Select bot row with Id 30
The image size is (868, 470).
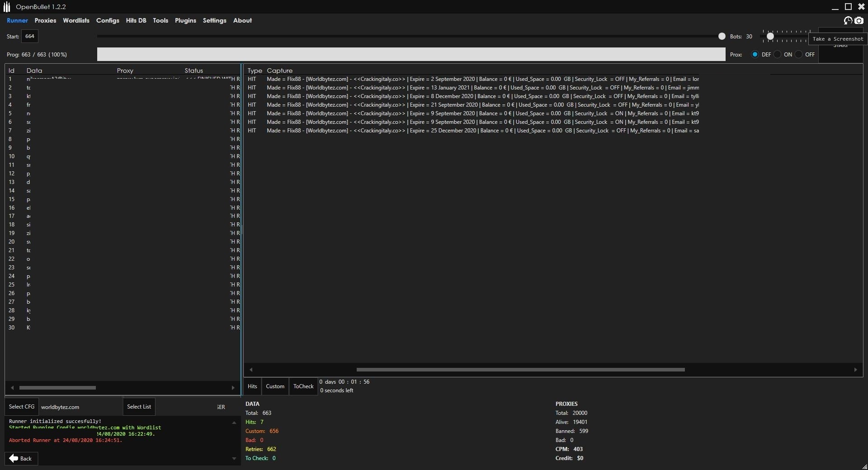123,328
